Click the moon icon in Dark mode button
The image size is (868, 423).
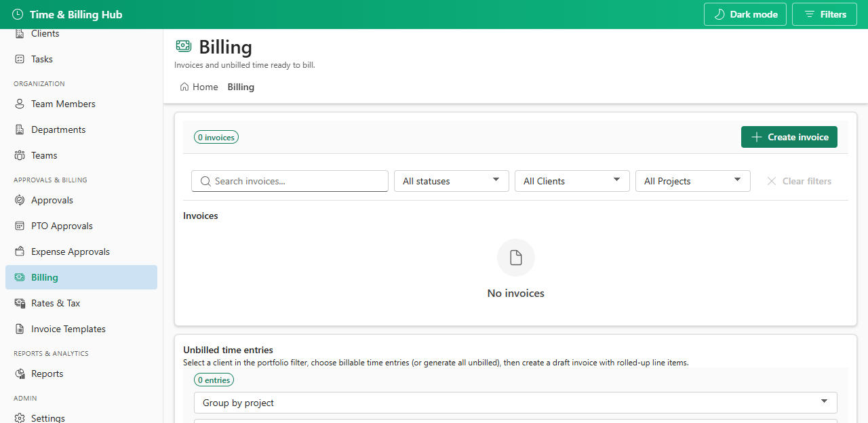[x=720, y=14]
